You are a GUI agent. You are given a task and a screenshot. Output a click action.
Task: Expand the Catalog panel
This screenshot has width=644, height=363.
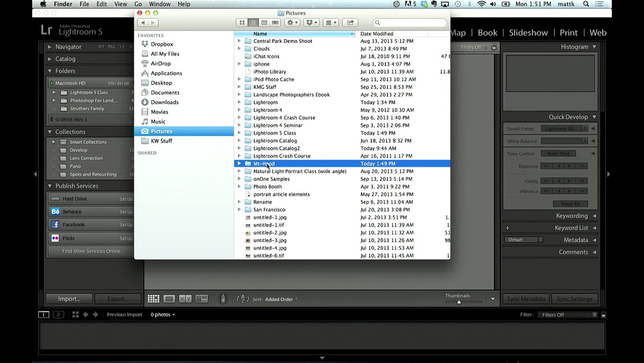(50, 59)
